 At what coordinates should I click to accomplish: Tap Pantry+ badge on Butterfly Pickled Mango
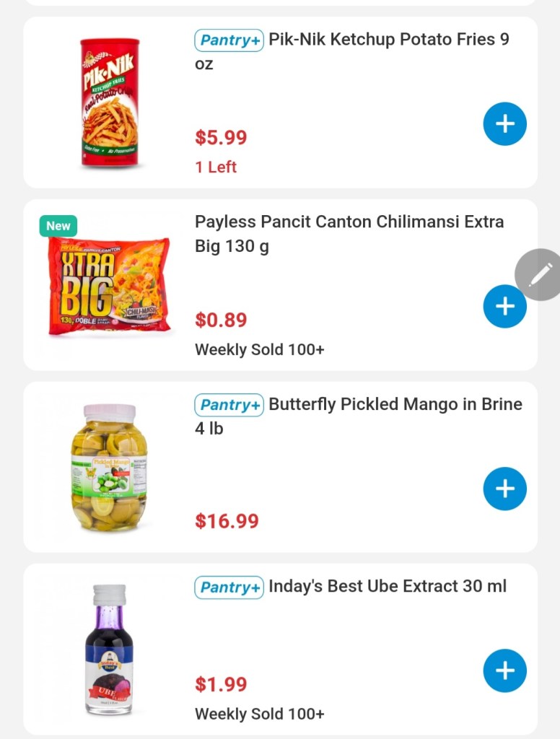click(x=228, y=405)
